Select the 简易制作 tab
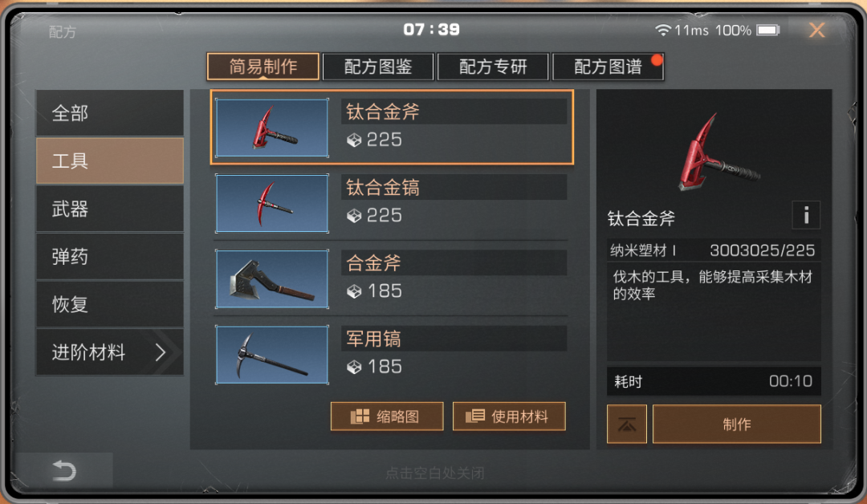This screenshot has height=504, width=867. (x=263, y=67)
